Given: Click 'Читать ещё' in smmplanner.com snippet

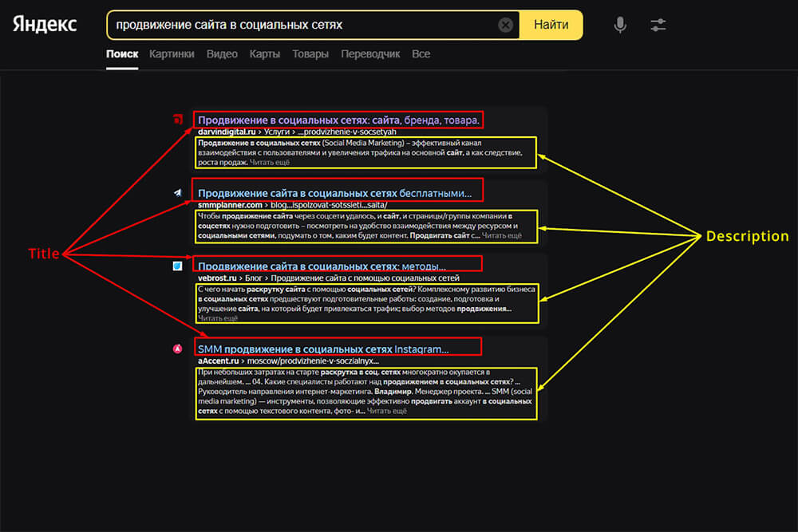Looking at the screenshot, I should click(502, 235).
